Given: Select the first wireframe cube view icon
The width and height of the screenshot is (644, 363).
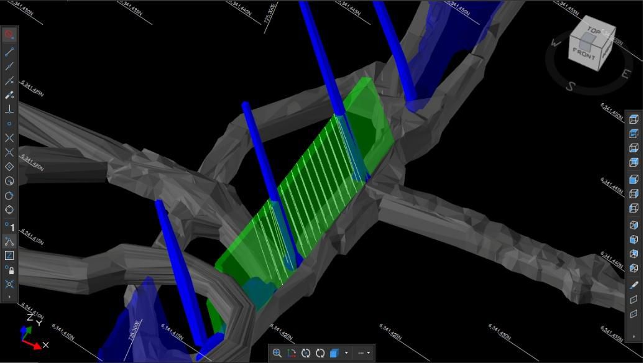Looking at the screenshot, I should click(633, 119).
